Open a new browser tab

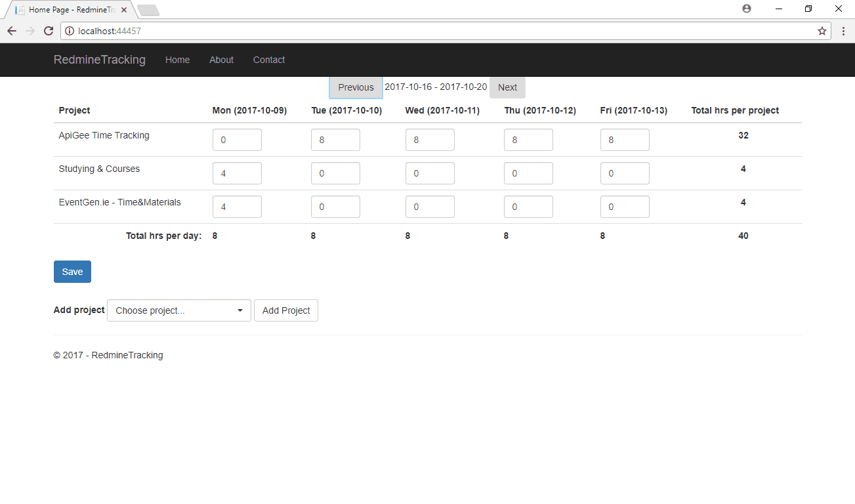[x=148, y=10]
